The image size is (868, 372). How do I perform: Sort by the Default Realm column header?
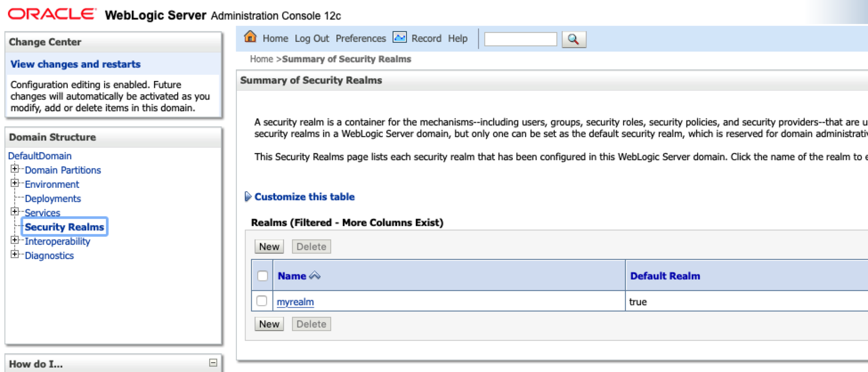[x=665, y=276]
